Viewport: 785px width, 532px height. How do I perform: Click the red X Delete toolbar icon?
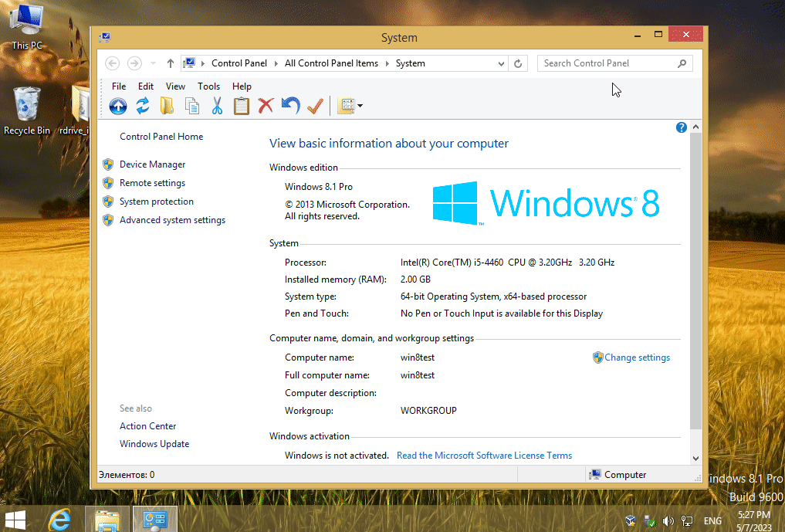(266, 106)
